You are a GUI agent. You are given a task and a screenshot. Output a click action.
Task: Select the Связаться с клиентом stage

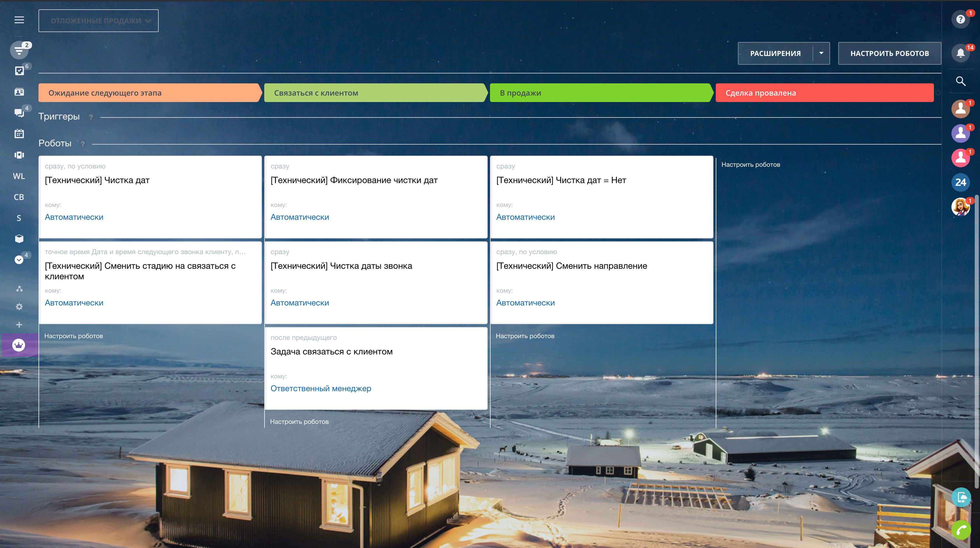click(375, 93)
